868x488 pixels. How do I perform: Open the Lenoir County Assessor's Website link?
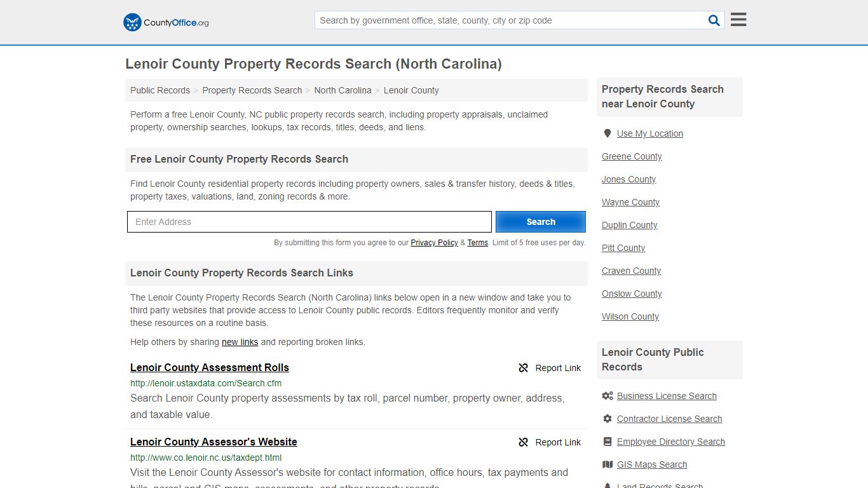[x=214, y=442]
